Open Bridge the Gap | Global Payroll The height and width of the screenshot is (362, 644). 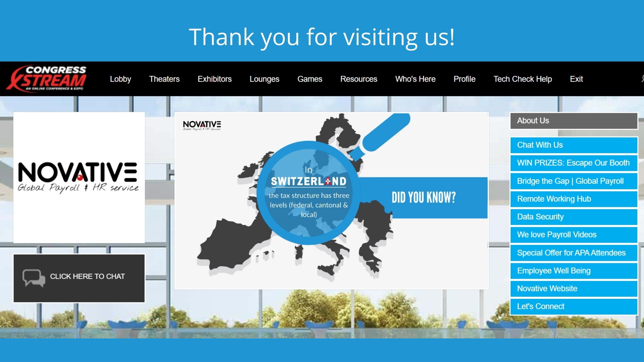(574, 181)
